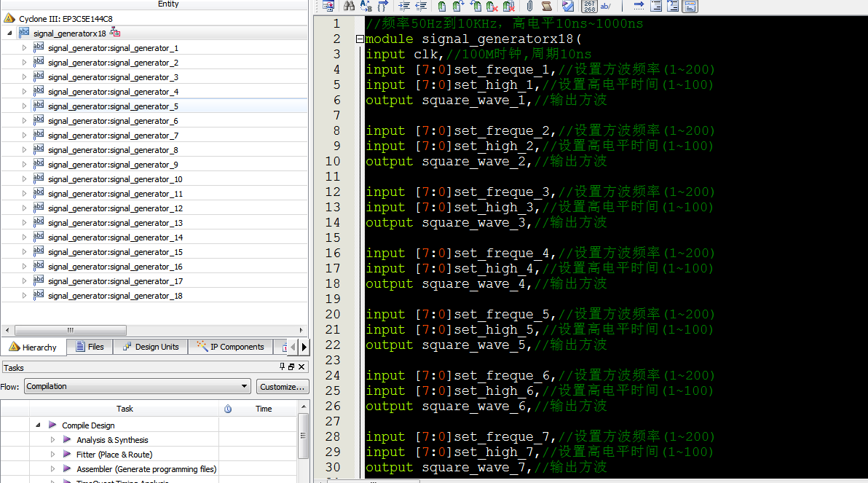Decrease indent with the outdent icon
The height and width of the screenshot is (483, 868).
click(422, 6)
